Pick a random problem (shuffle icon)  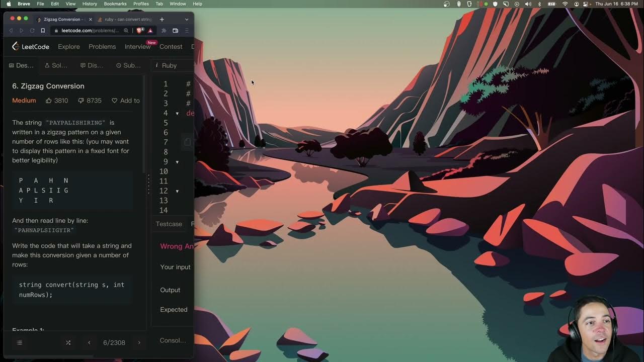point(68,342)
